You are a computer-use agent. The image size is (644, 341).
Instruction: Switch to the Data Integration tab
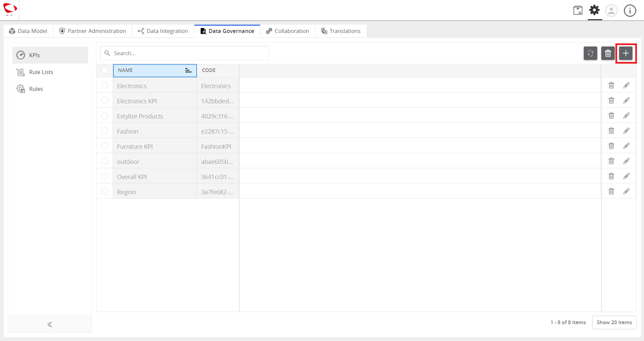click(163, 31)
